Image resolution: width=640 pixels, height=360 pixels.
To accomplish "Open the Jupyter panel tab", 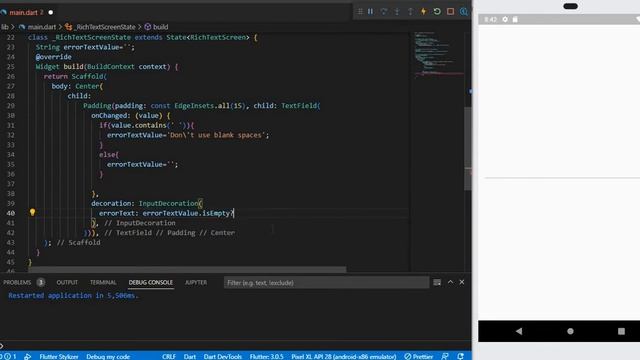I will tap(196, 282).
